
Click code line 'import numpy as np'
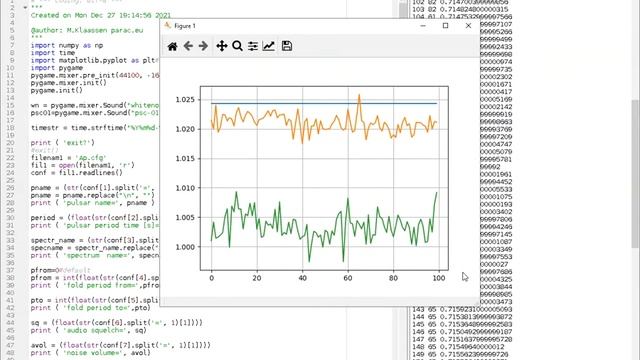[x=67, y=45]
